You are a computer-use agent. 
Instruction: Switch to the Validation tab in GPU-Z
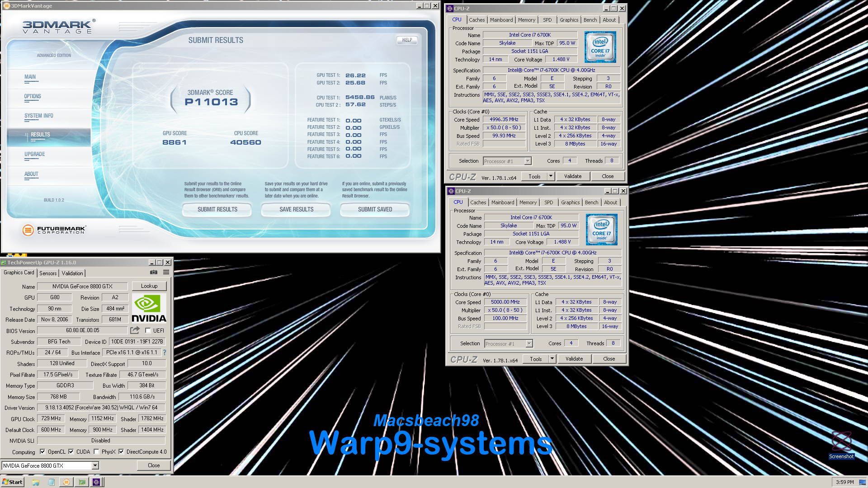click(72, 273)
